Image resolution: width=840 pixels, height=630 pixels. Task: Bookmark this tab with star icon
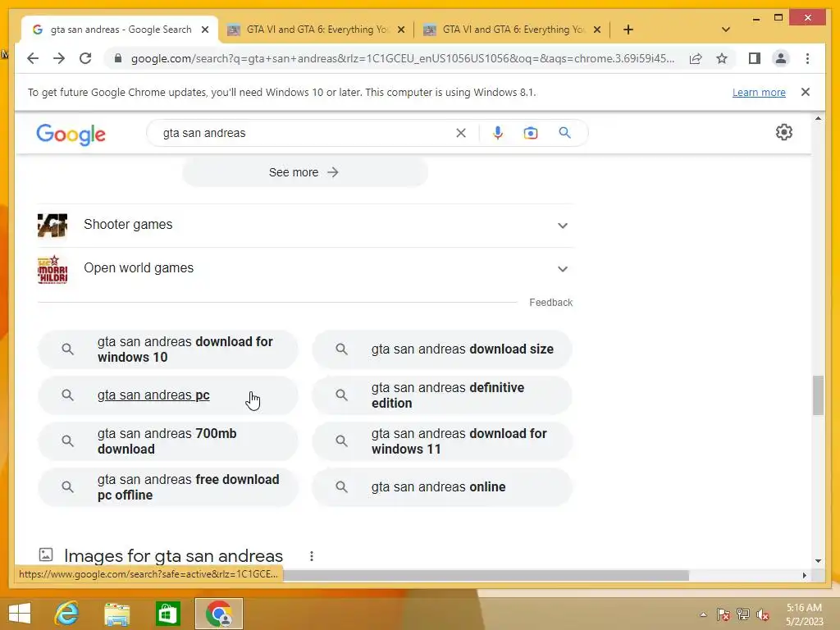tap(722, 58)
